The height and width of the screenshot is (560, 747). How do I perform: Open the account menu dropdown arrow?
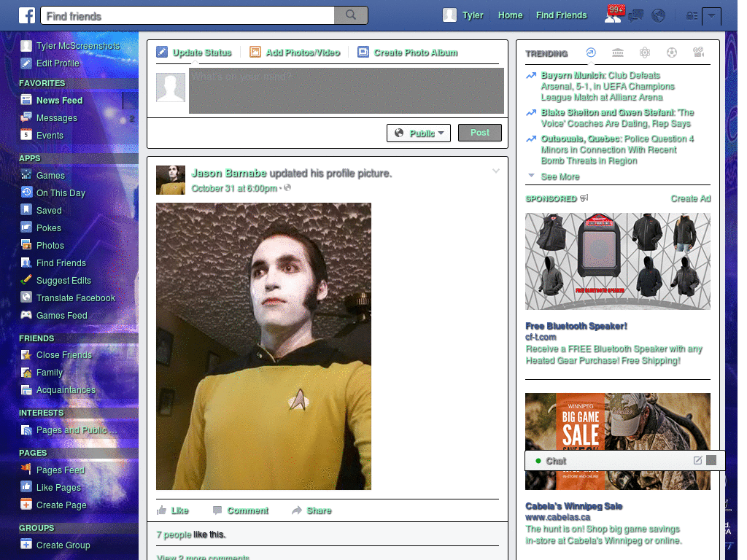tap(711, 16)
